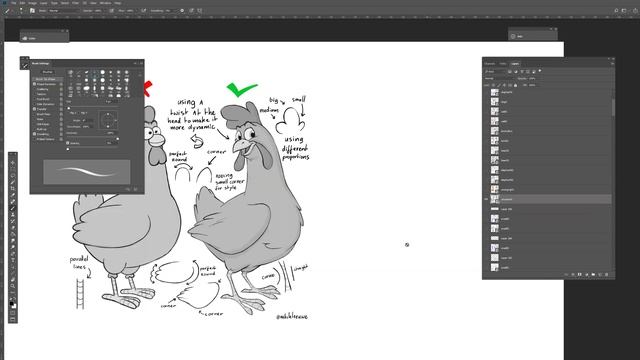
Task: Toggle the Brush Settings panel button in options bar
Action: (32, 11)
